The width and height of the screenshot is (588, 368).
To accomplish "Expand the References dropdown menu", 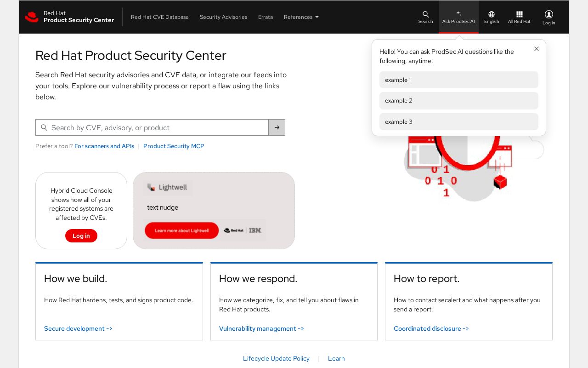I will tap(301, 17).
